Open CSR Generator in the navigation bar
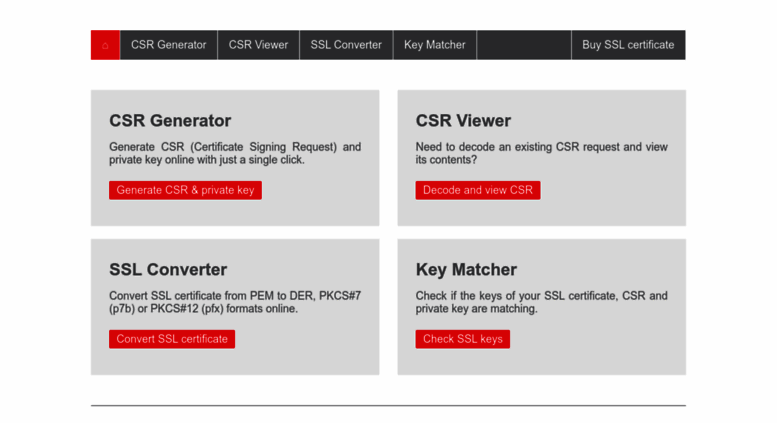This screenshot has height=423, width=777. pos(168,45)
